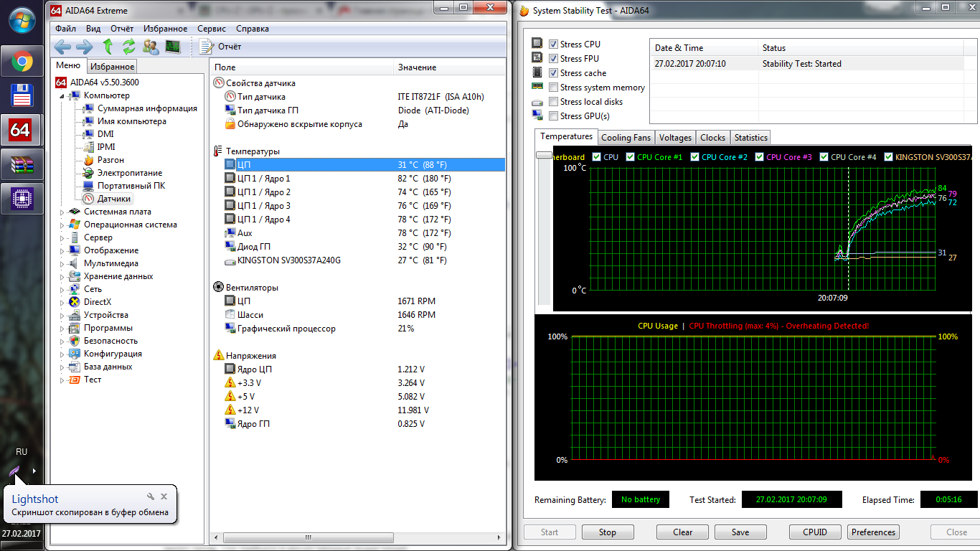Toggle the Stress CPU checkbox
The width and height of the screenshot is (980, 551).
point(553,44)
